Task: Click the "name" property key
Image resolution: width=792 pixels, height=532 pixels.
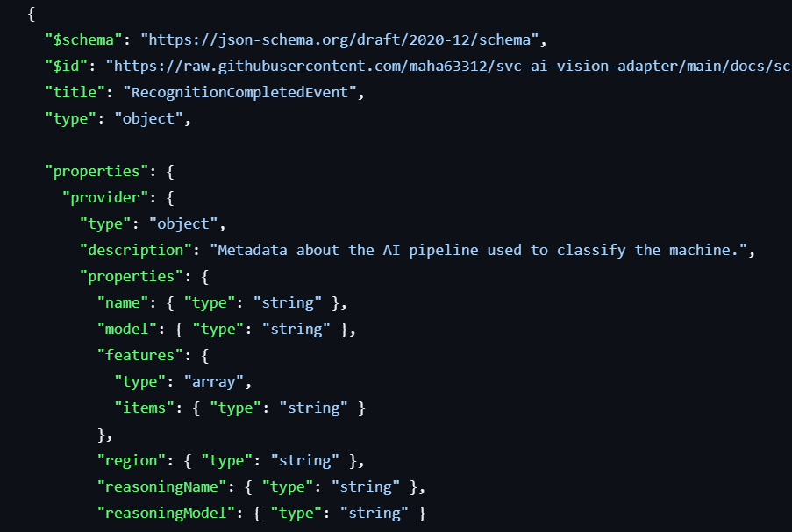Action: coord(123,302)
